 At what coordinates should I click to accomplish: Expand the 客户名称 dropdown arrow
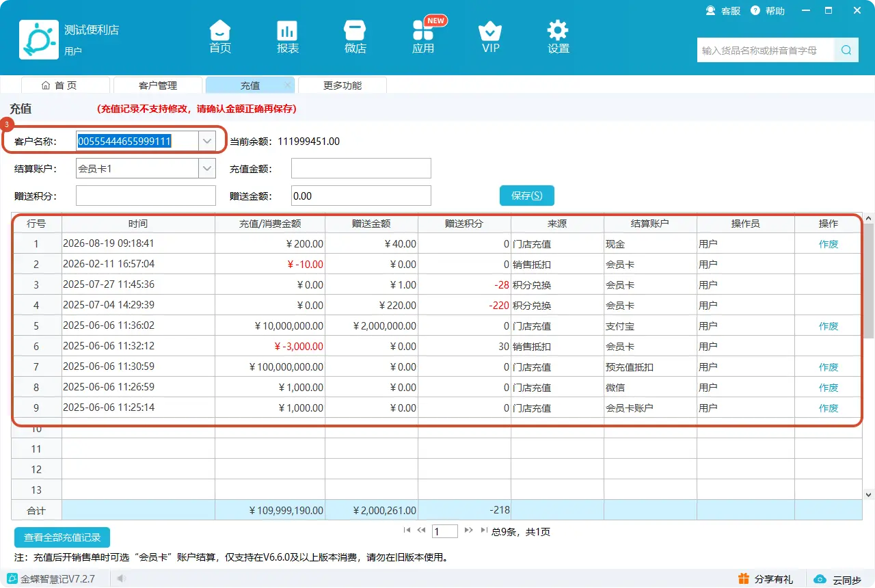[x=207, y=141]
